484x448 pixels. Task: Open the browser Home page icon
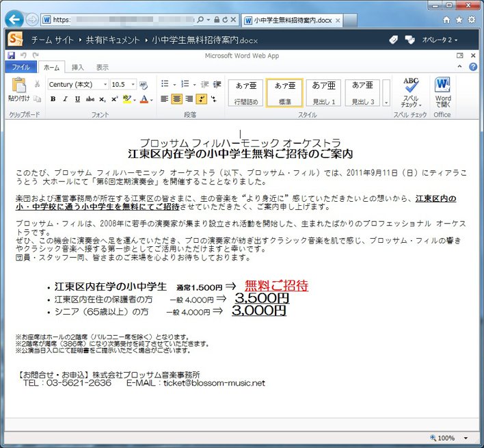click(446, 20)
